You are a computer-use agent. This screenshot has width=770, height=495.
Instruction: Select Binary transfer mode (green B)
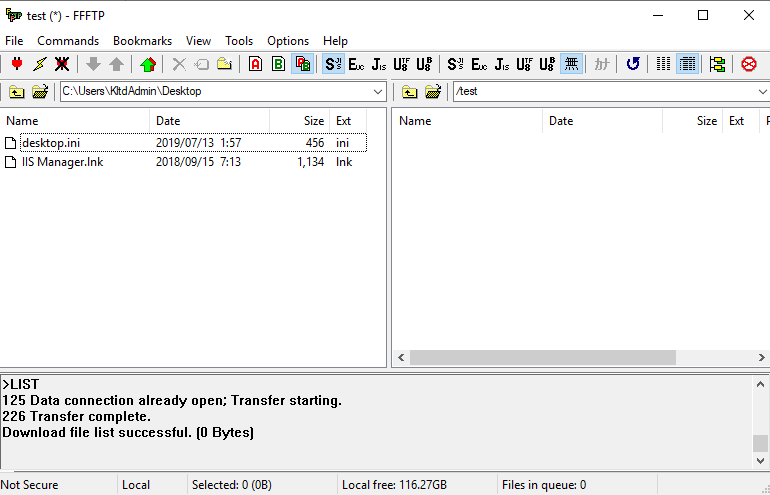point(278,64)
